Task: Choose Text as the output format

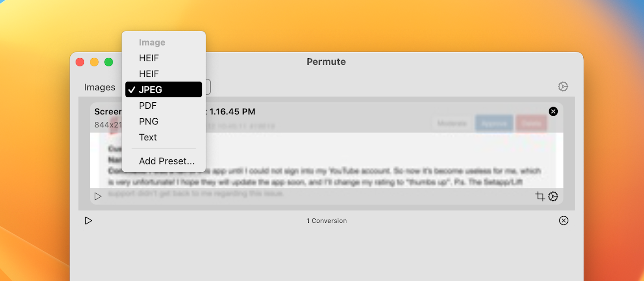Action: (148, 137)
